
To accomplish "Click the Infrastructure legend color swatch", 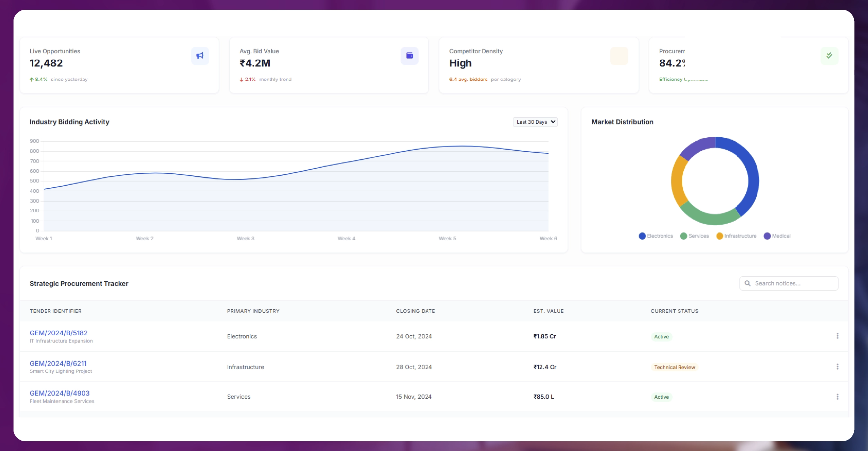I will point(719,236).
